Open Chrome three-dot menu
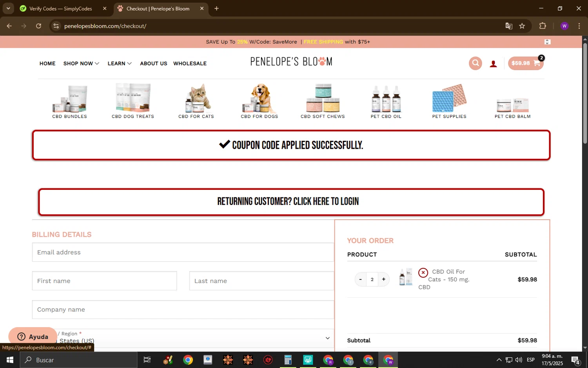The image size is (588, 368). pyautogui.click(x=579, y=26)
